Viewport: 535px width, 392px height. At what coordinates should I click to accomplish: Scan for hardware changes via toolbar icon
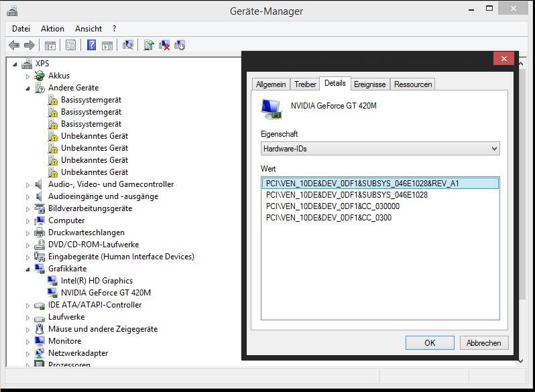click(x=128, y=45)
